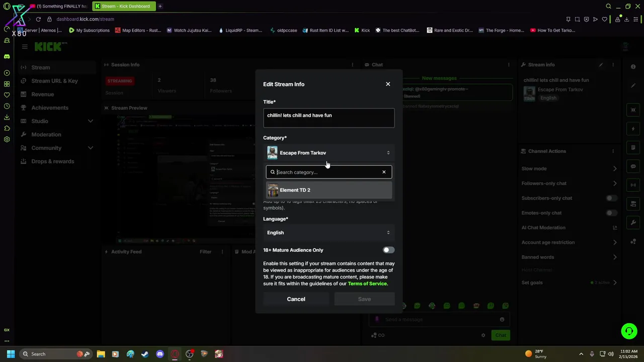The height and width of the screenshot is (362, 644).
Task: Open Opera sidebar settings gear
Action: tap(7, 139)
